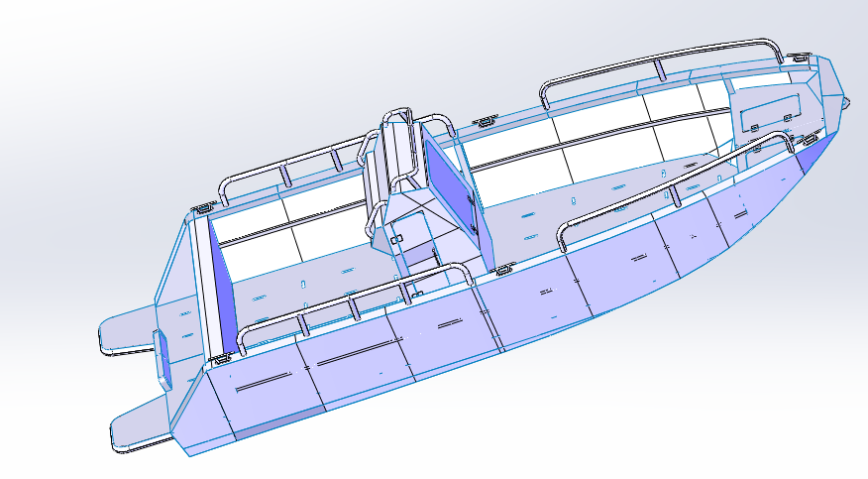This screenshot has height=479, width=868.
Task: Pick the cleat on near gunwale beside console
Action: click(503, 270)
